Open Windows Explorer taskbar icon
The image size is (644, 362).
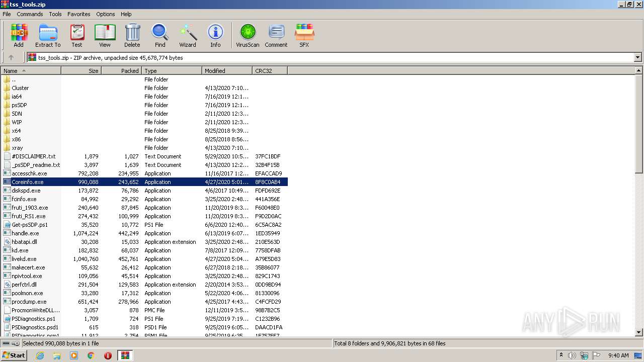(57, 355)
